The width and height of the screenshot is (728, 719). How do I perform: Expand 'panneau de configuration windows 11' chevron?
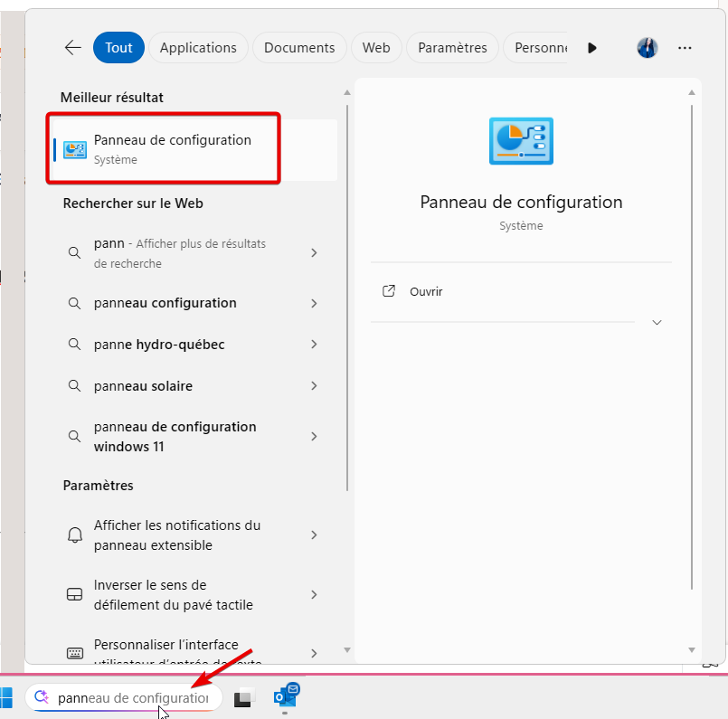(x=314, y=436)
